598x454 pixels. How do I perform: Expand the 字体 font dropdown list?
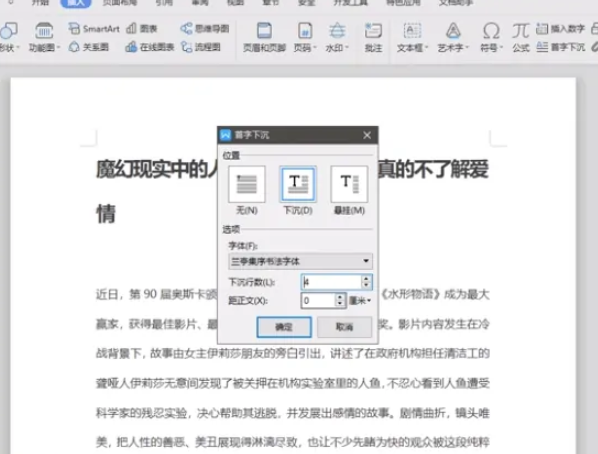[x=366, y=261]
